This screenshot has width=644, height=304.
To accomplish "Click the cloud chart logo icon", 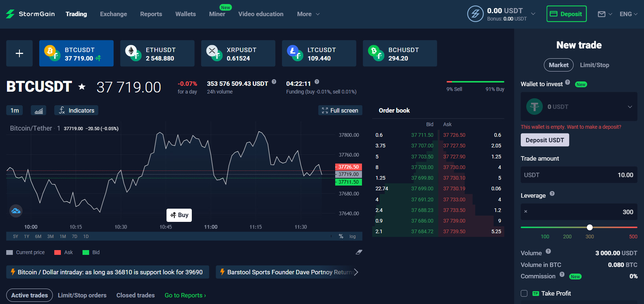I will click(x=16, y=211).
